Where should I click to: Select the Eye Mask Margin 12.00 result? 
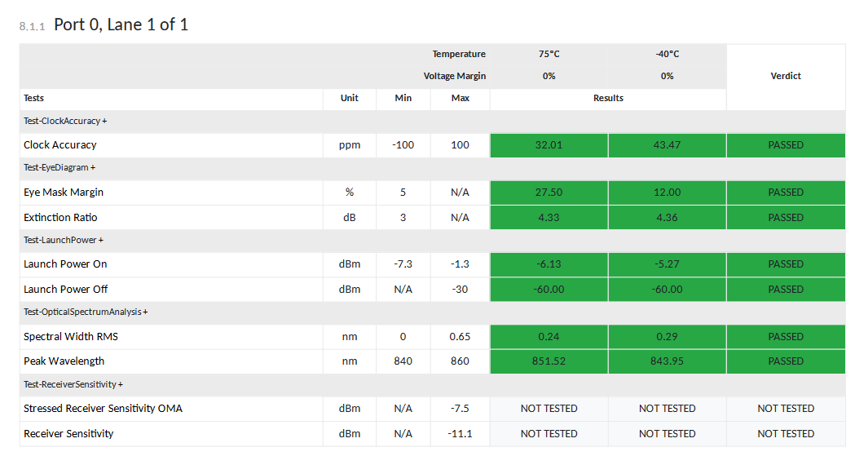point(667,193)
